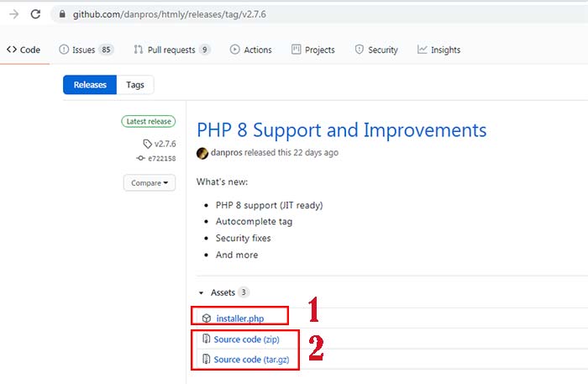The height and width of the screenshot is (384, 588).
Task: Click the Assets count badge 3
Action: pyautogui.click(x=244, y=292)
